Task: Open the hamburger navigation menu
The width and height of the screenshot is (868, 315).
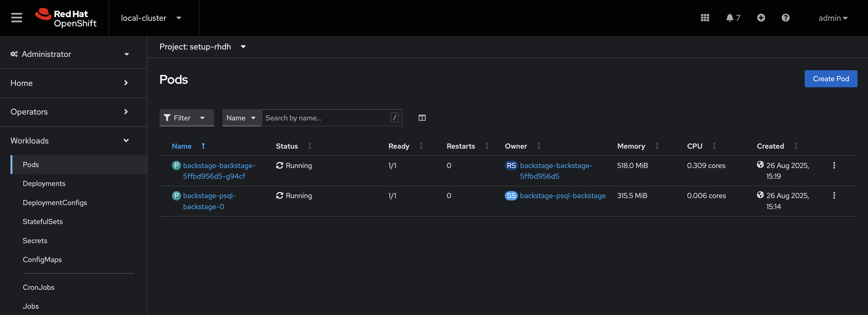Action: tap(17, 17)
